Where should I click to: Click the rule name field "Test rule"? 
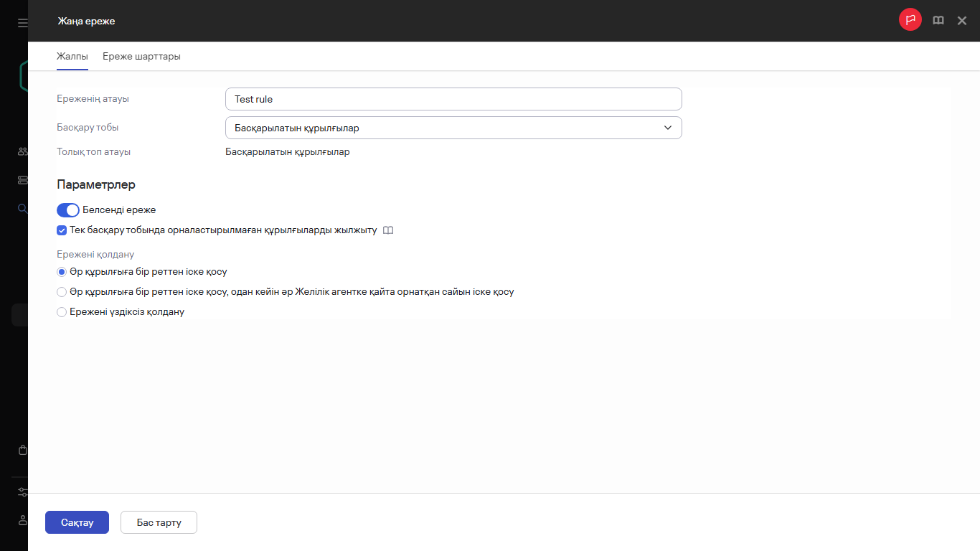click(453, 99)
